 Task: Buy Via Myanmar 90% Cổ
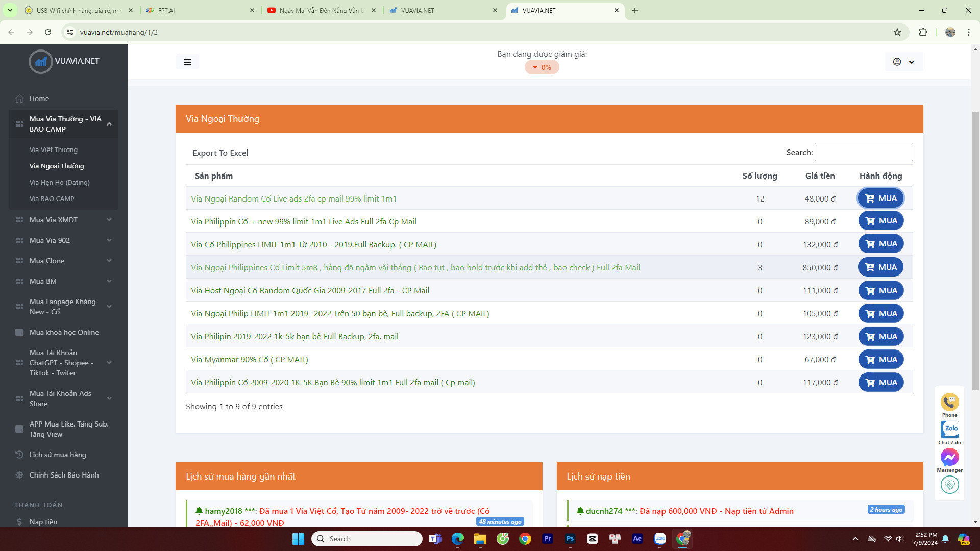(x=881, y=359)
